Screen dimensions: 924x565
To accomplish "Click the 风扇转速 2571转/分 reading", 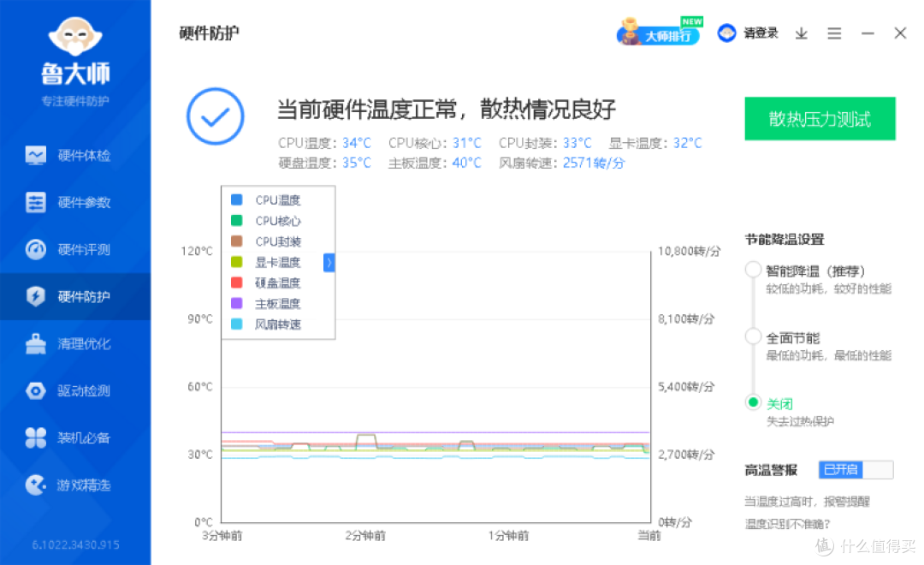I will 561,163.
